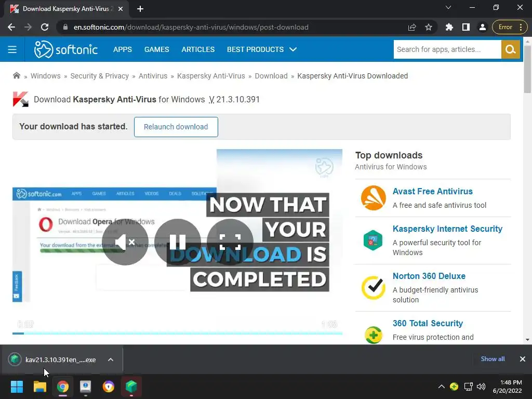Open the clock and date panel

pyautogui.click(x=508, y=387)
